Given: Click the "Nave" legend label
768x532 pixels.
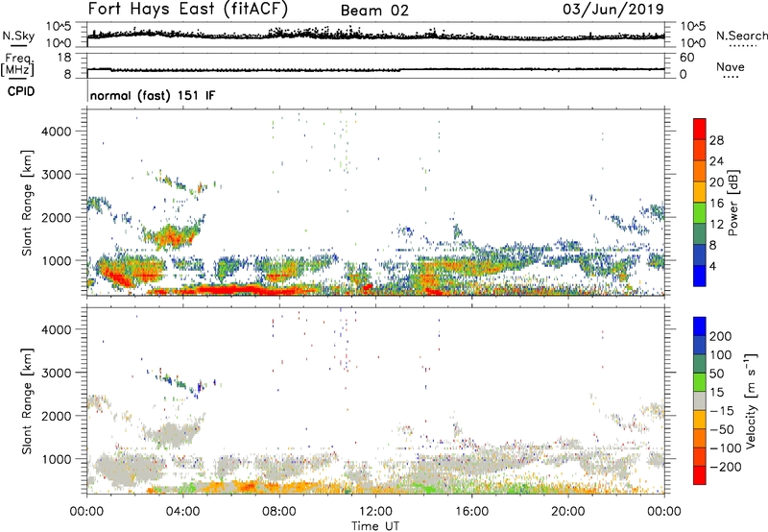Looking at the screenshot, I should (x=730, y=66).
